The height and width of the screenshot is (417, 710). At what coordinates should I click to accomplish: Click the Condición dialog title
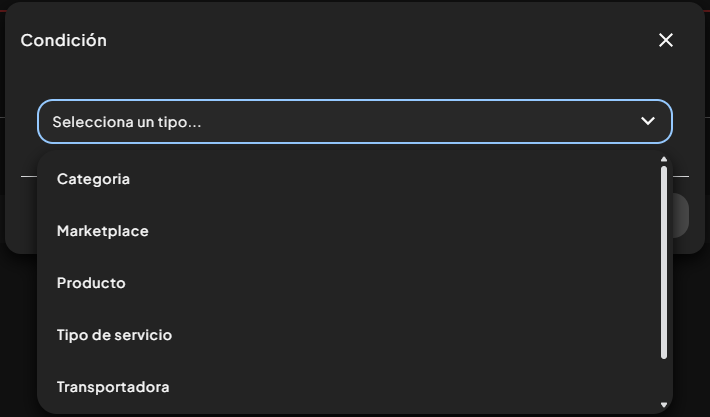click(x=63, y=40)
